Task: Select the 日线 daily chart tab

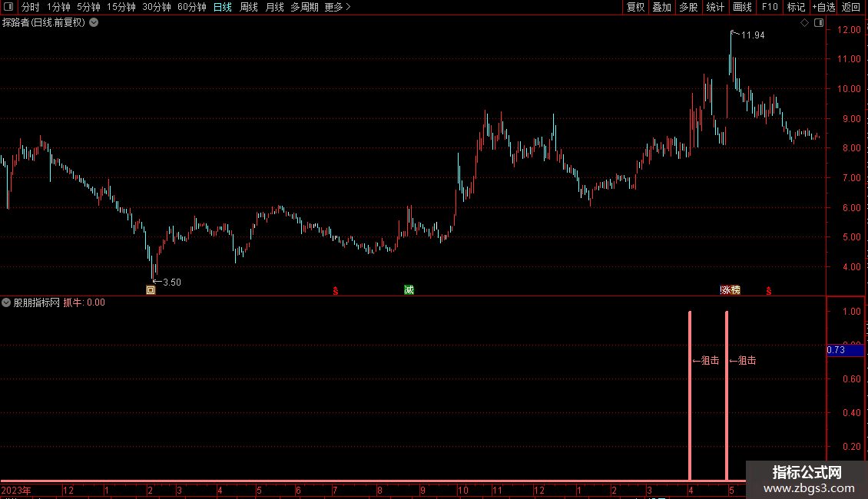Action: 223,7
